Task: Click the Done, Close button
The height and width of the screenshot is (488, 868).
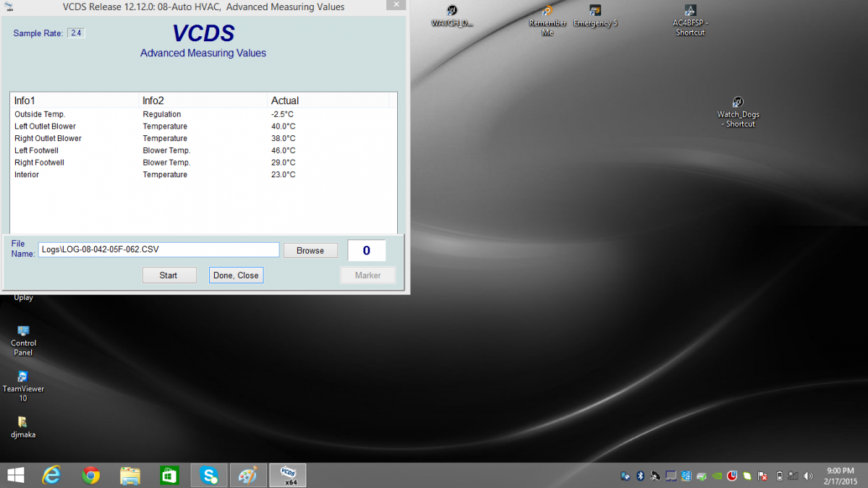Action: (236, 275)
